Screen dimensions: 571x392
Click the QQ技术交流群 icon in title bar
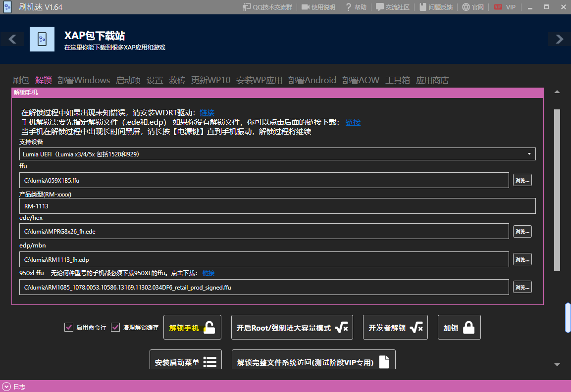(x=247, y=7)
